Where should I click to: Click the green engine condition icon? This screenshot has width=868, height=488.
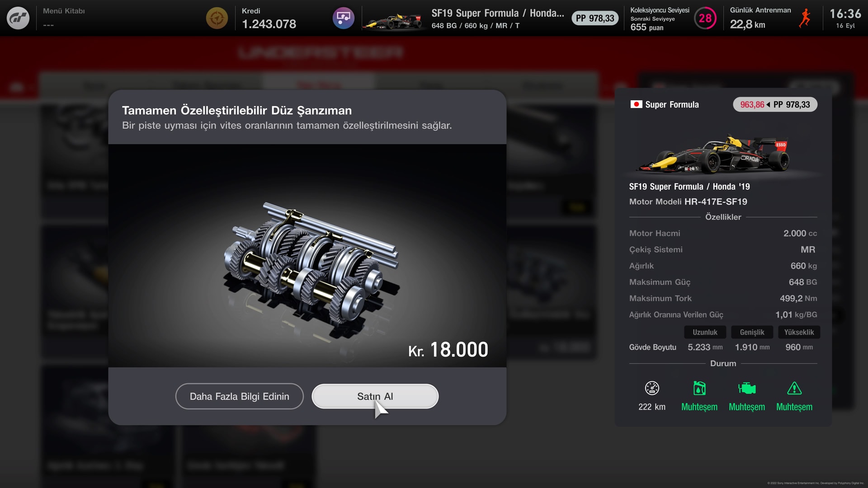point(747,388)
